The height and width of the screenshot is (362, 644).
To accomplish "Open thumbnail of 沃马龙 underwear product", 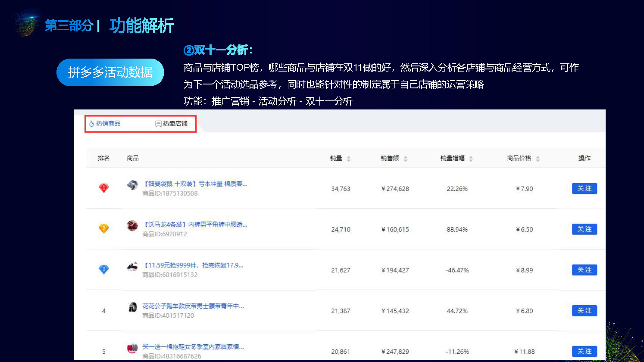I will point(132,225).
